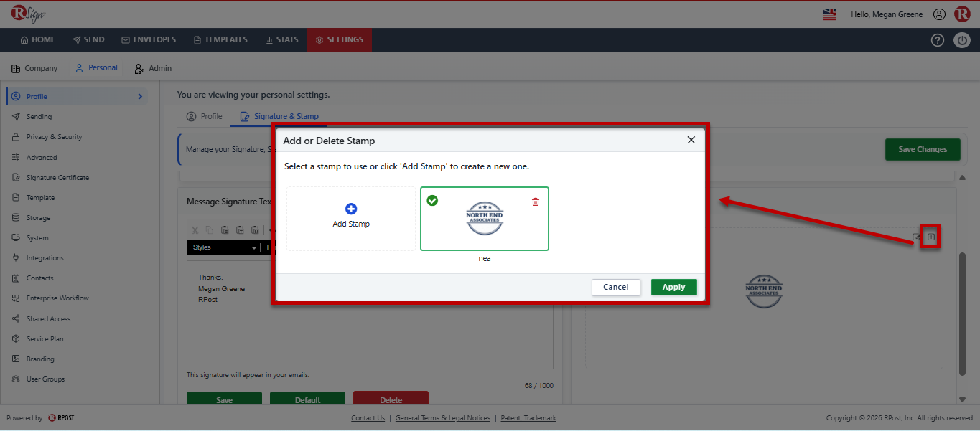Open ENVELOPES in navigation bar

pos(149,40)
